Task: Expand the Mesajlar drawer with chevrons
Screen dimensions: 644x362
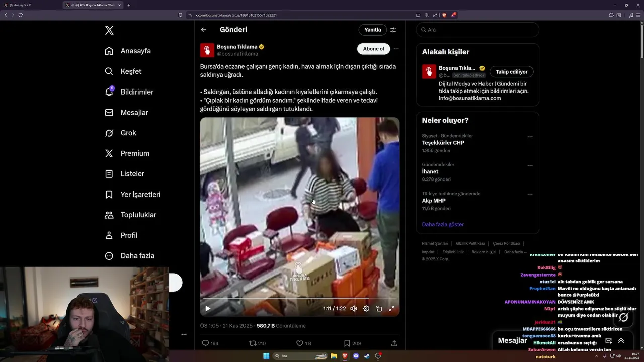Action: (621, 341)
